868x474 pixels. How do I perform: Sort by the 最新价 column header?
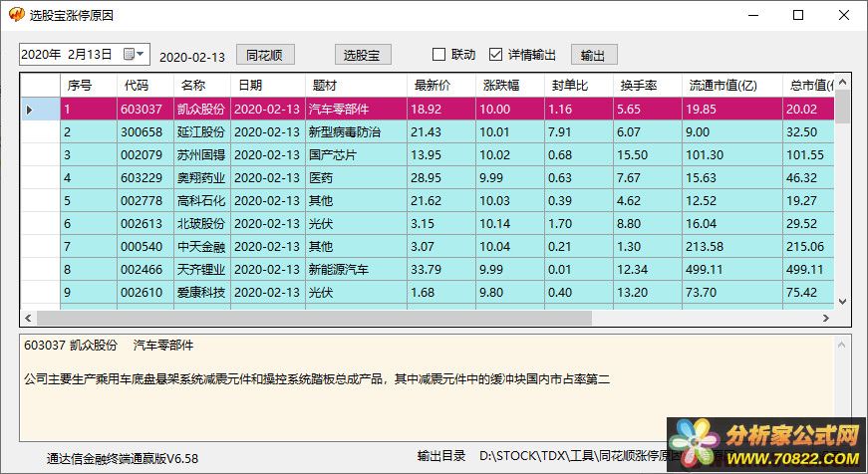tap(441, 86)
